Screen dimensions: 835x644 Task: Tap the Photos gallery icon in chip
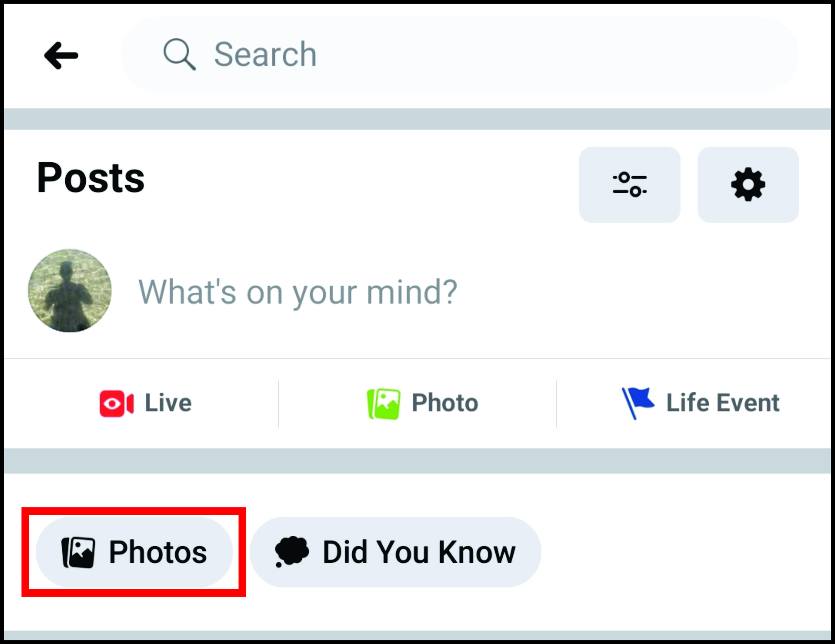click(78, 553)
